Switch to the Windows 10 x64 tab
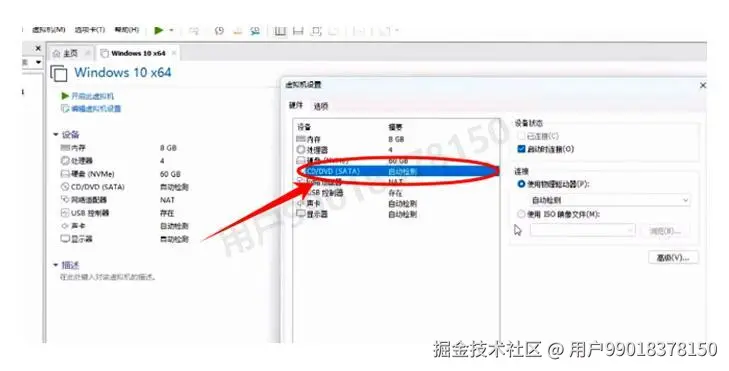This screenshot has height=371, width=729. point(138,53)
